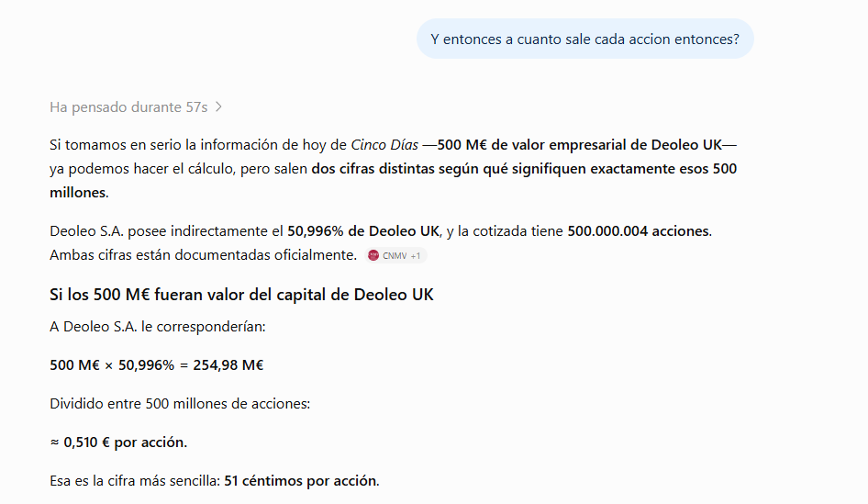Image resolution: width=868 pixels, height=504 pixels.
Task: Click the "+1" extra sources indicator
Action: pyautogui.click(x=415, y=256)
